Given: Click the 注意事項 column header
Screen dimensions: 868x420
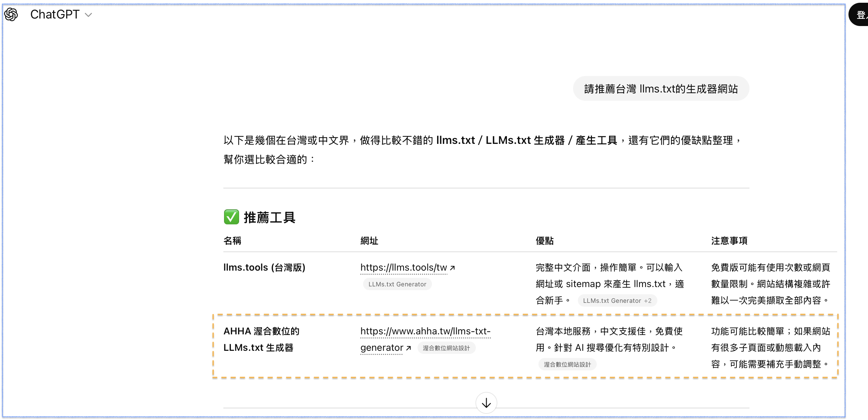Looking at the screenshot, I should tap(729, 241).
